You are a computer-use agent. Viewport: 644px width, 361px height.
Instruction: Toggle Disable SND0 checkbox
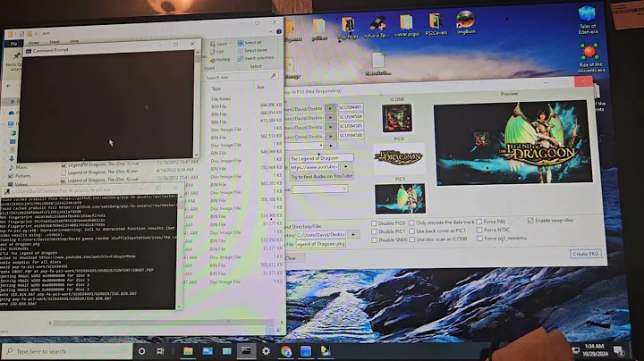point(374,240)
